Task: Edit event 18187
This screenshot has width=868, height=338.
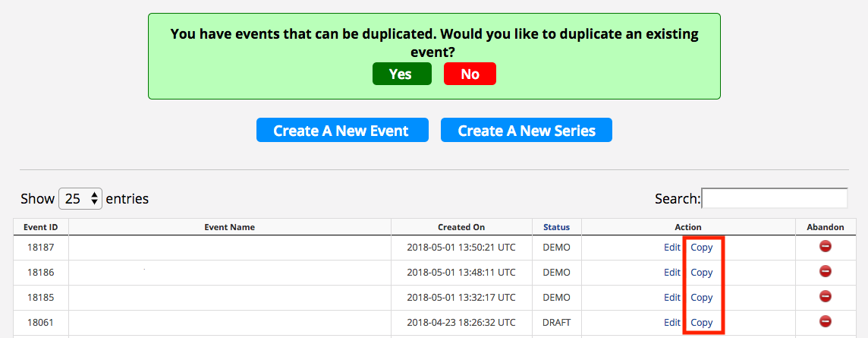Action: (x=672, y=248)
